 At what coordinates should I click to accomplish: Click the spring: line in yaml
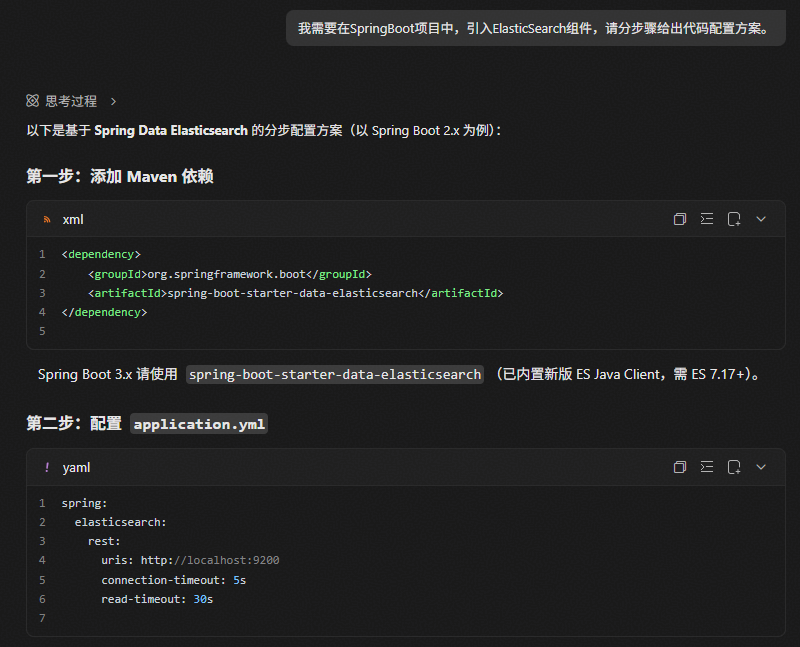pyautogui.click(x=84, y=503)
